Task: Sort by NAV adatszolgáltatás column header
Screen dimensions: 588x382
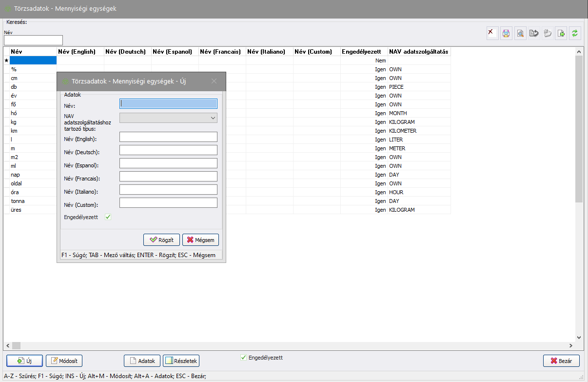Action: pos(419,52)
